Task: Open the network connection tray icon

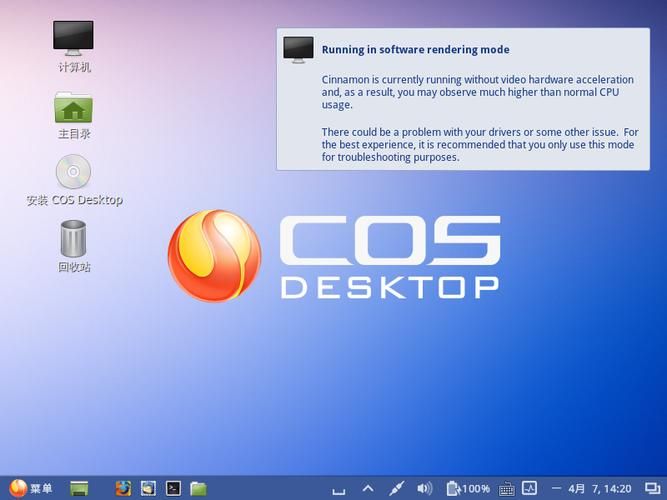Action: (396, 489)
